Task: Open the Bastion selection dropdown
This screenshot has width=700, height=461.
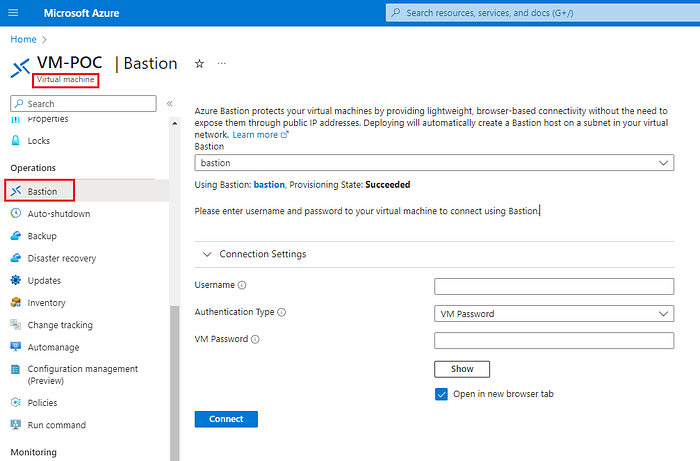Action: tap(434, 163)
